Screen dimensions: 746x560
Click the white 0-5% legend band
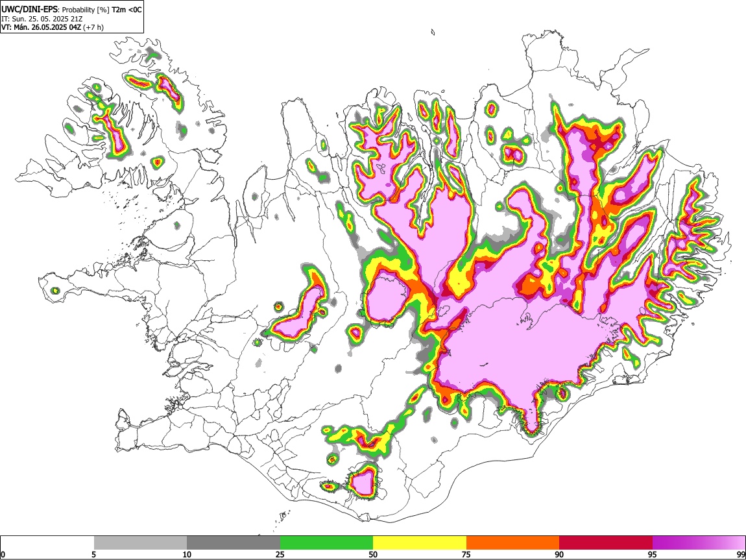(47, 543)
